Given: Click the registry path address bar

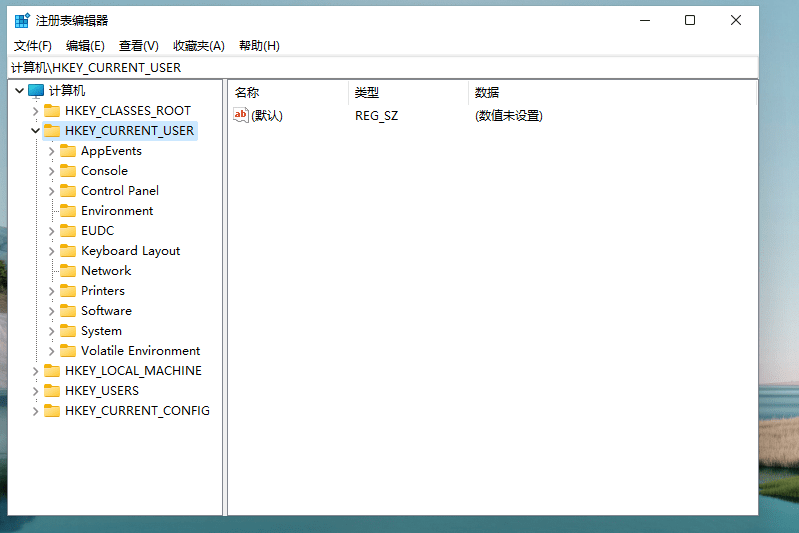Looking at the screenshot, I should 383,68.
